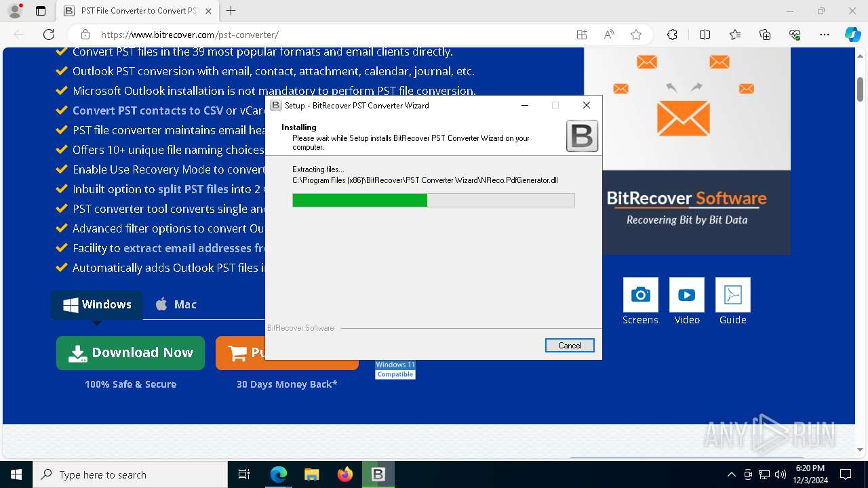
Task: Open the Edge tab actions menu icon
Action: click(x=41, y=11)
